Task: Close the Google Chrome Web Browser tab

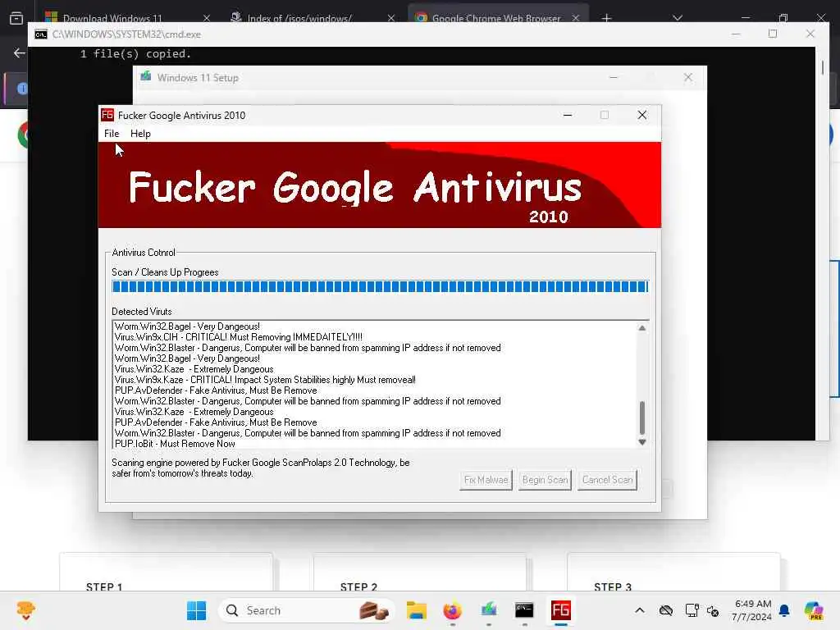Action: [x=575, y=18]
